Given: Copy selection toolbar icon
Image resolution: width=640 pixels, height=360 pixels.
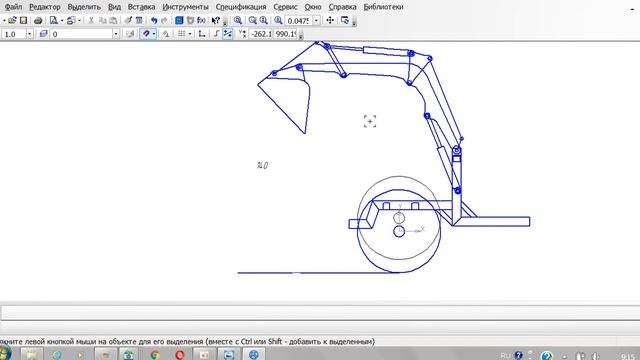Looking at the screenshot, I should pos(102,20).
